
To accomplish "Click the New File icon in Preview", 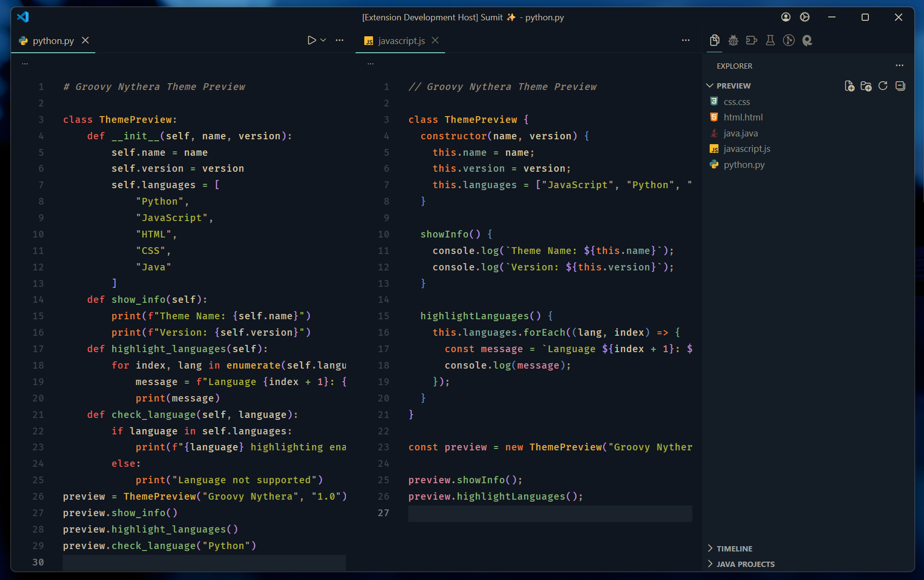I will tap(849, 86).
